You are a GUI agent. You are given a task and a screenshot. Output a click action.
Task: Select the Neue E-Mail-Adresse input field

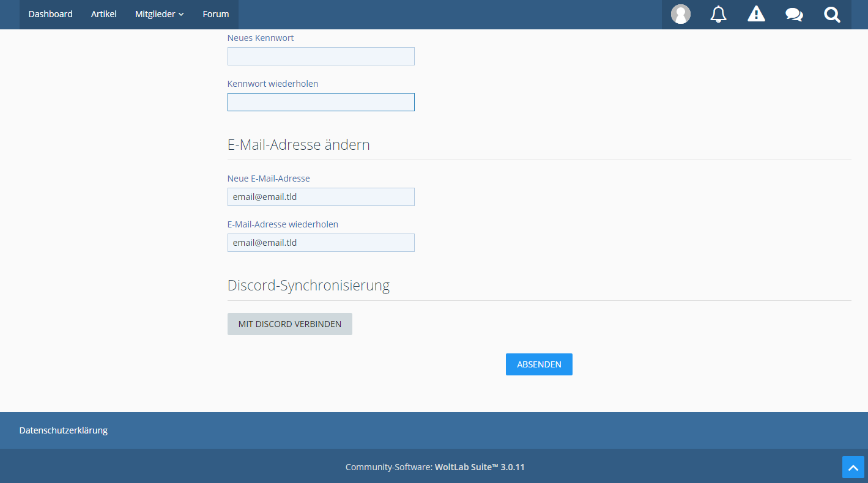tap(321, 197)
